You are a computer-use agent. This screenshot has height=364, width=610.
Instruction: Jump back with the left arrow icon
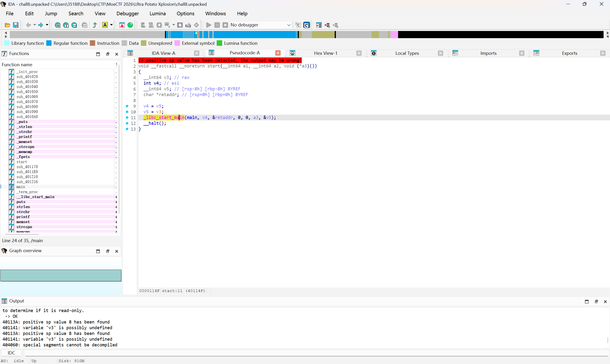28,25
